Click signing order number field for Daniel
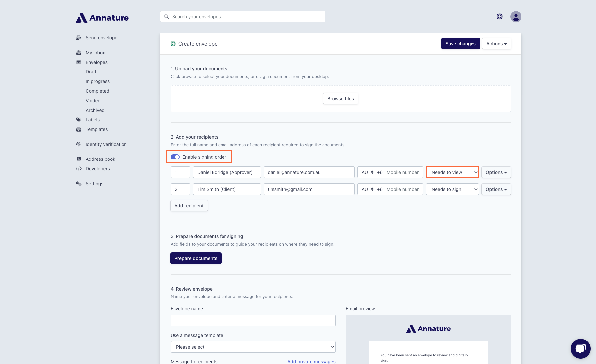Viewport: 596px width, 364px height. [180, 172]
